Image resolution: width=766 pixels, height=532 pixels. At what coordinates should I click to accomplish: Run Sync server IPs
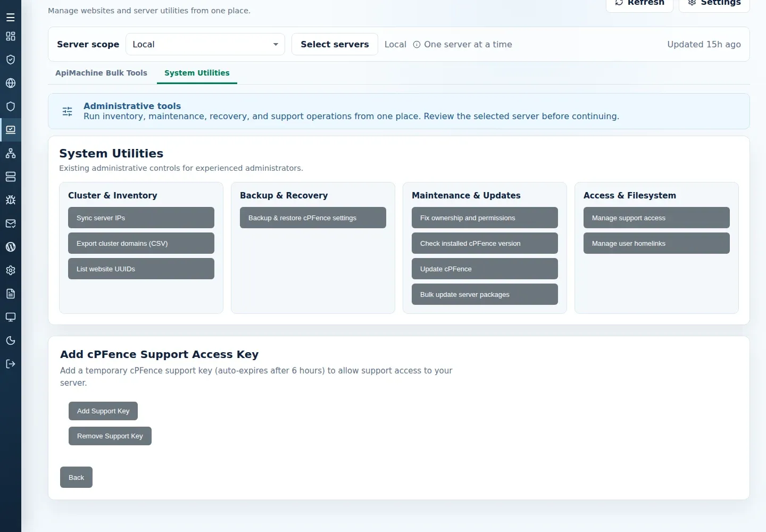(141, 218)
